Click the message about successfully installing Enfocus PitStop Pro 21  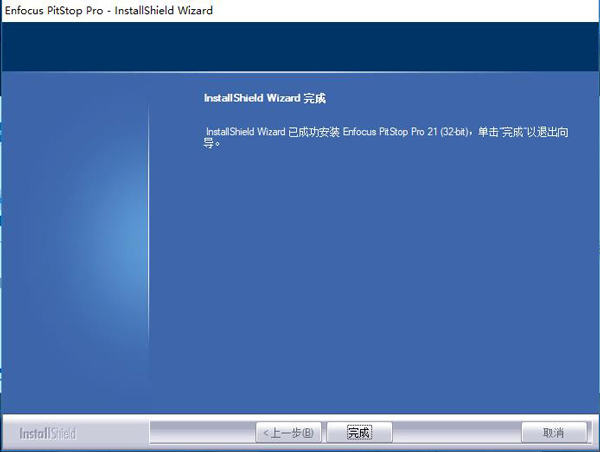coord(386,137)
